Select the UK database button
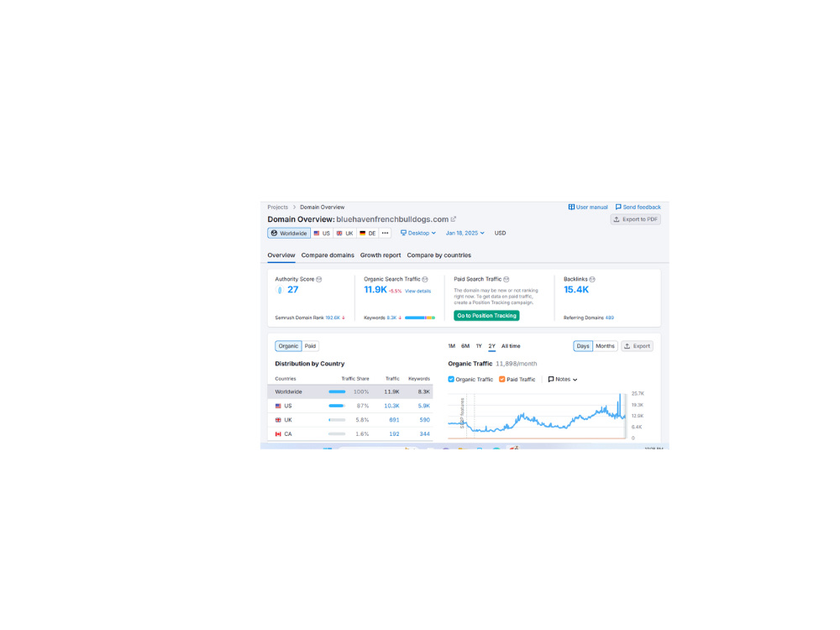Image resolution: width=840 pixels, height=630 pixels. 344,234
